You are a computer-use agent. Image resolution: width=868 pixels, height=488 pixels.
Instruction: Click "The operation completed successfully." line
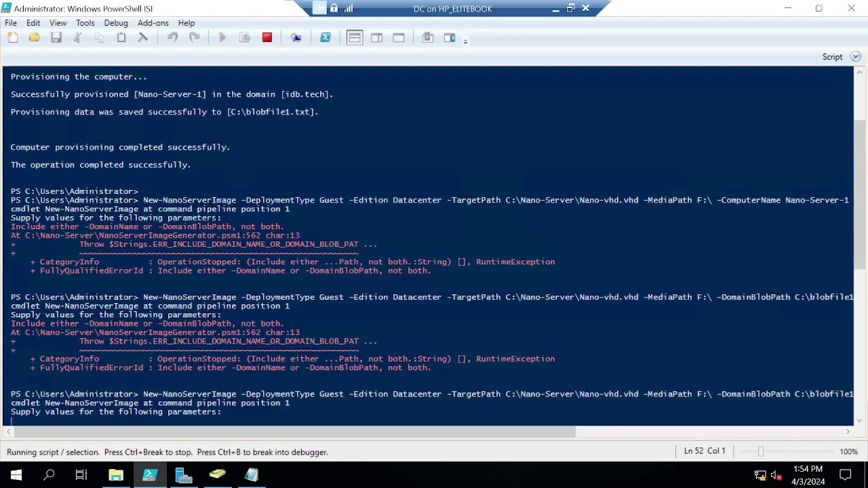coord(100,165)
